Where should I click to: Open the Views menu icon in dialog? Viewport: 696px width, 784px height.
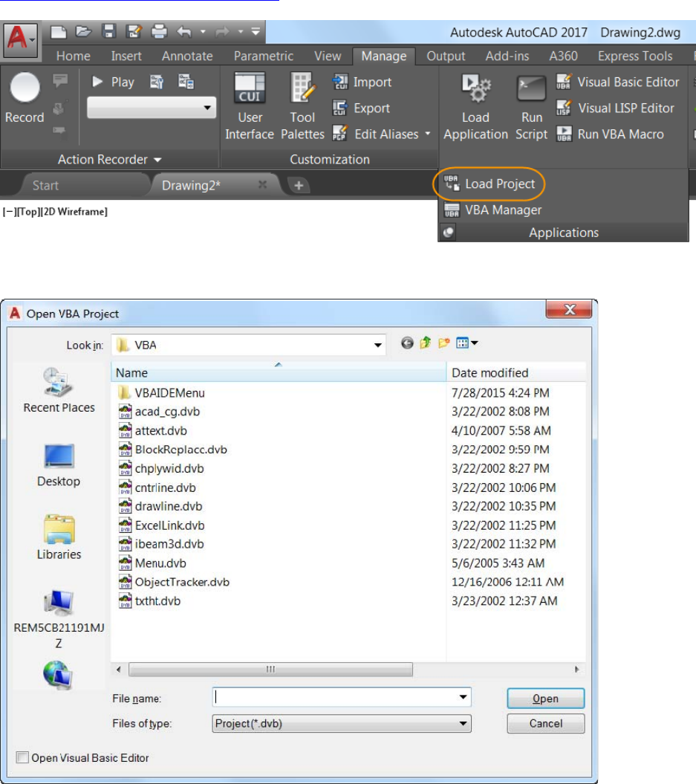pos(466,343)
